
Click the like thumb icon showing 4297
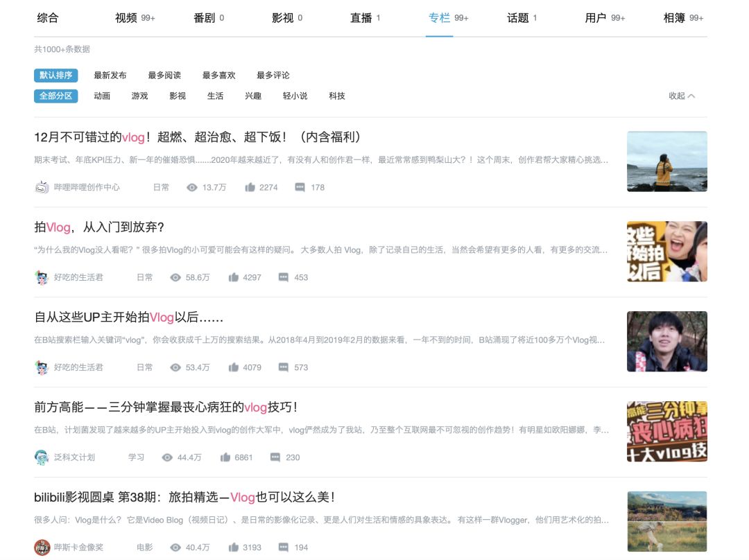(233, 277)
